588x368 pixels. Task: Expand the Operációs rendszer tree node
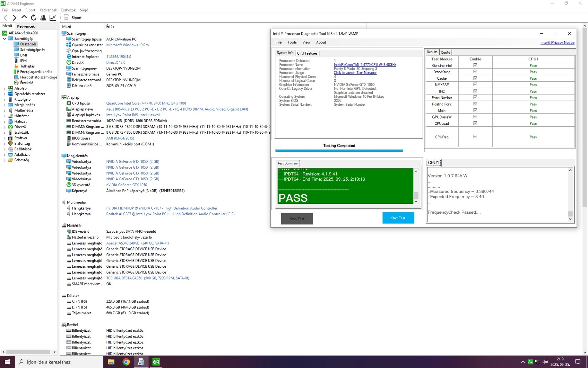4,94
